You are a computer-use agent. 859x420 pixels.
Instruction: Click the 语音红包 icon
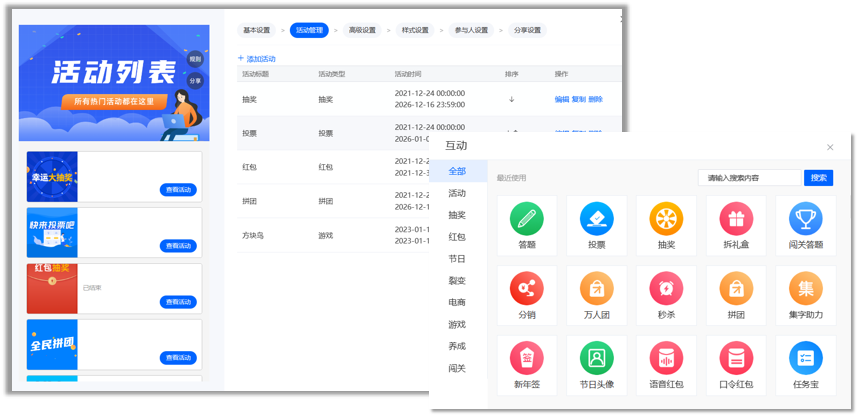(x=666, y=358)
